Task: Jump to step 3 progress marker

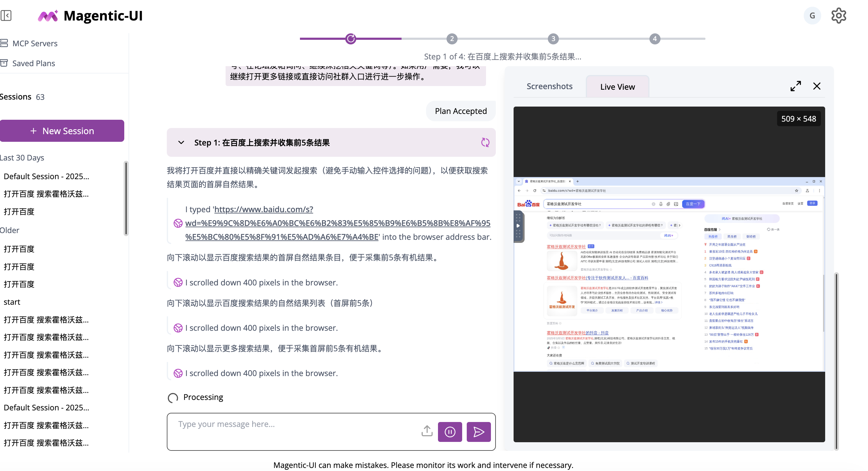Action: click(x=553, y=39)
